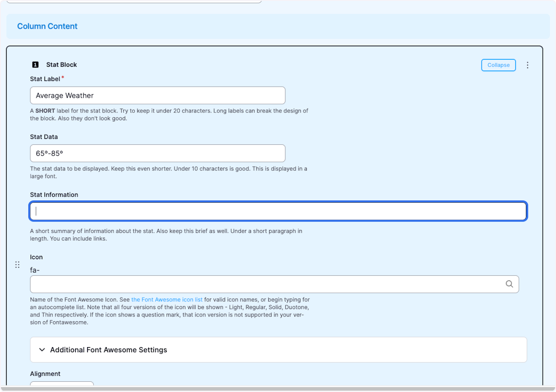This screenshot has width=556, height=392.
Task: Click the Column Content heading
Action: tap(47, 26)
